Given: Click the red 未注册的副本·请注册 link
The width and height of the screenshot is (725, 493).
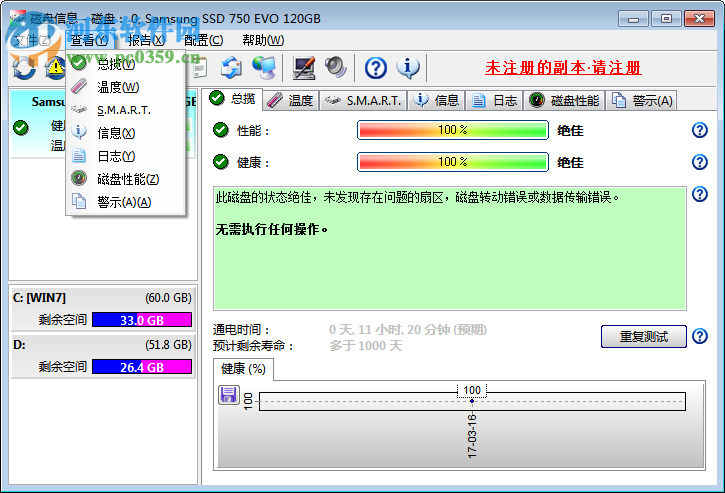Looking at the screenshot, I should pyautogui.click(x=563, y=68).
